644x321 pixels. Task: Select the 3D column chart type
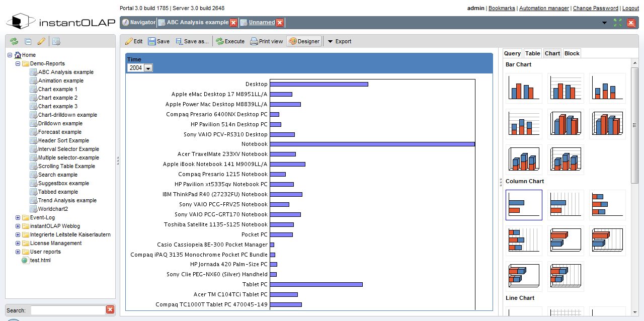pos(566,240)
